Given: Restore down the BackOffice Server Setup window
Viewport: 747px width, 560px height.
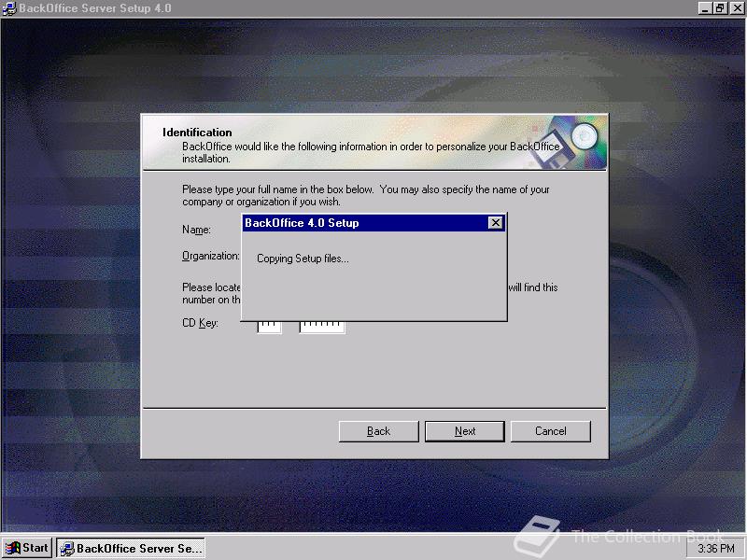Looking at the screenshot, I should (719, 8).
